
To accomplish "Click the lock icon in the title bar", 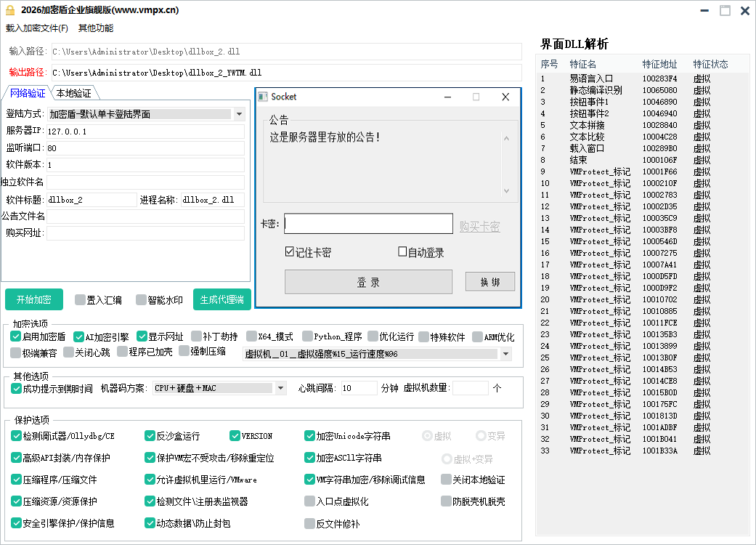I will click(10, 10).
